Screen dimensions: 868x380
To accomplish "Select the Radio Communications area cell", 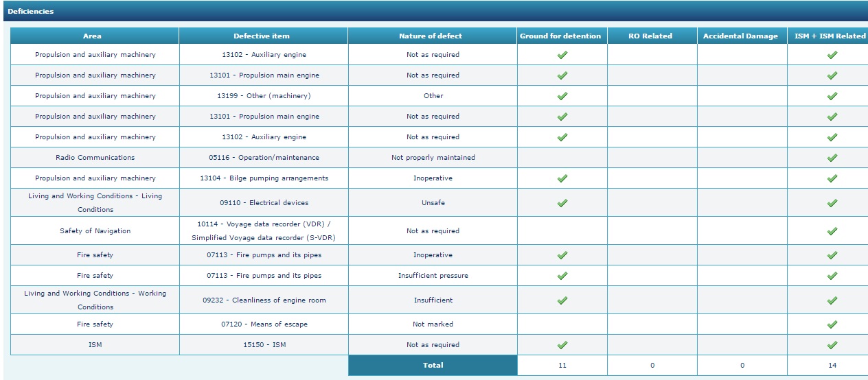I will tap(95, 158).
